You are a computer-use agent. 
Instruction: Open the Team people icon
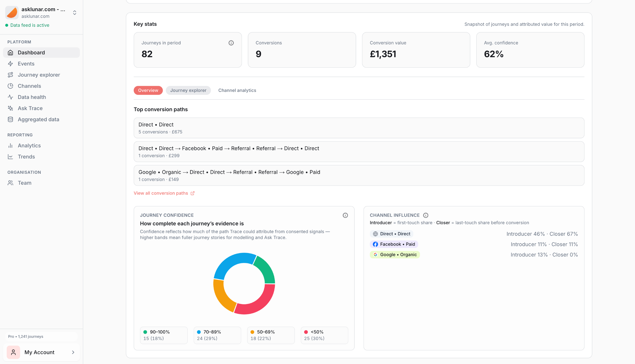coord(10,183)
